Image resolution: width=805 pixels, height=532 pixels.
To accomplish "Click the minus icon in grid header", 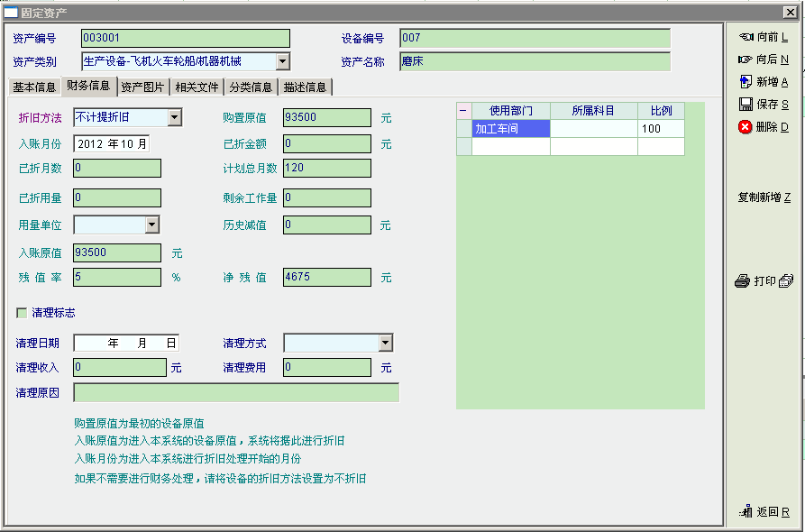I will [x=463, y=111].
